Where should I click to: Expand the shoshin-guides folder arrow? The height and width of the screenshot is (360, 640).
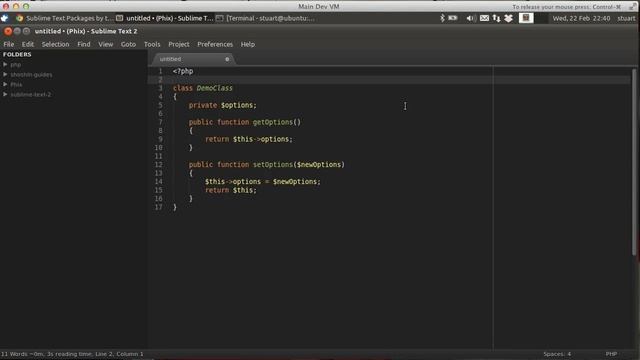click(x=5, y=74)
